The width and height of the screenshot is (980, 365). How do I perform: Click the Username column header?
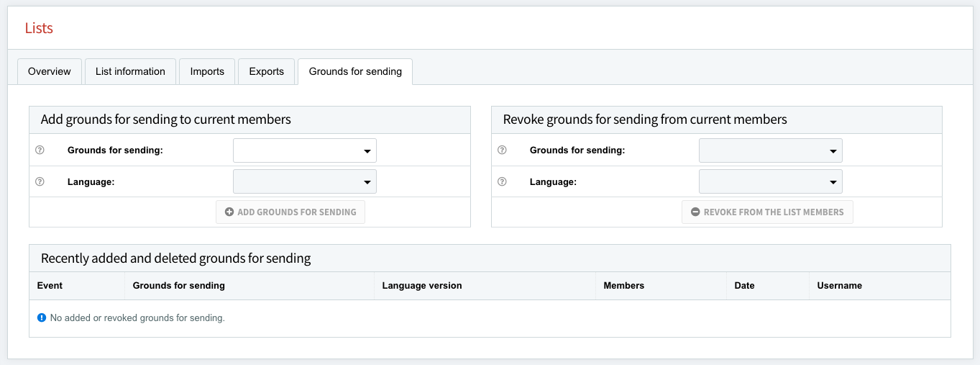(x=839, y=286)
